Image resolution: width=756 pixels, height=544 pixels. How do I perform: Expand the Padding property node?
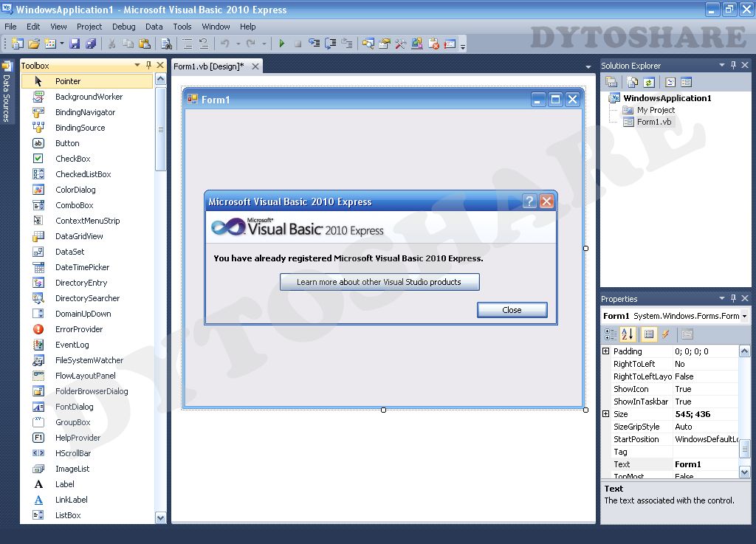click(606, 351)
